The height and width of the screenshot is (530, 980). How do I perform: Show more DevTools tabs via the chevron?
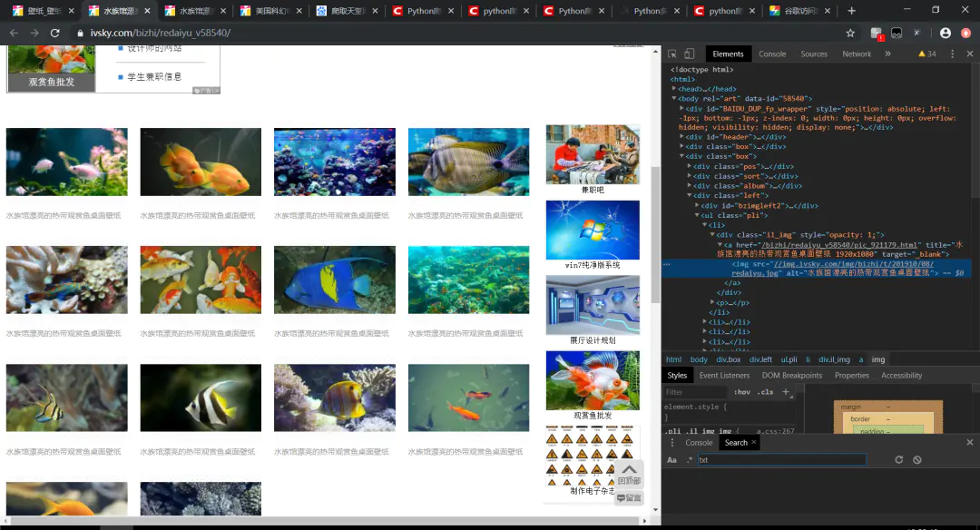887,54
